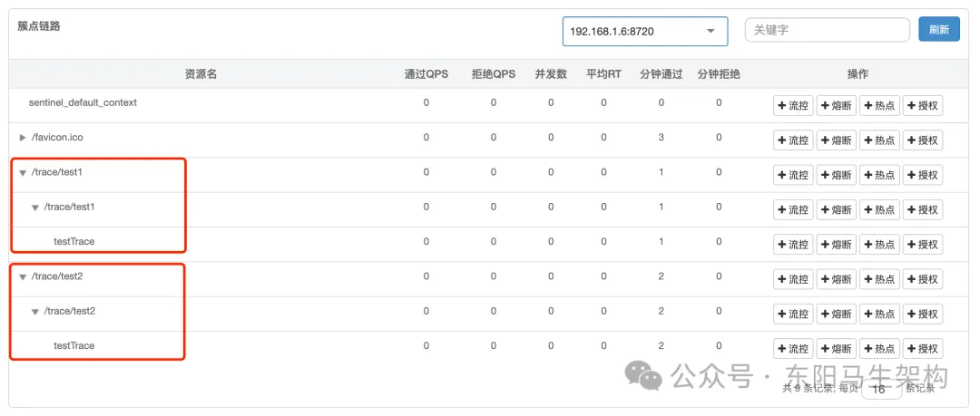Click the 通过QPS column header

426,73
